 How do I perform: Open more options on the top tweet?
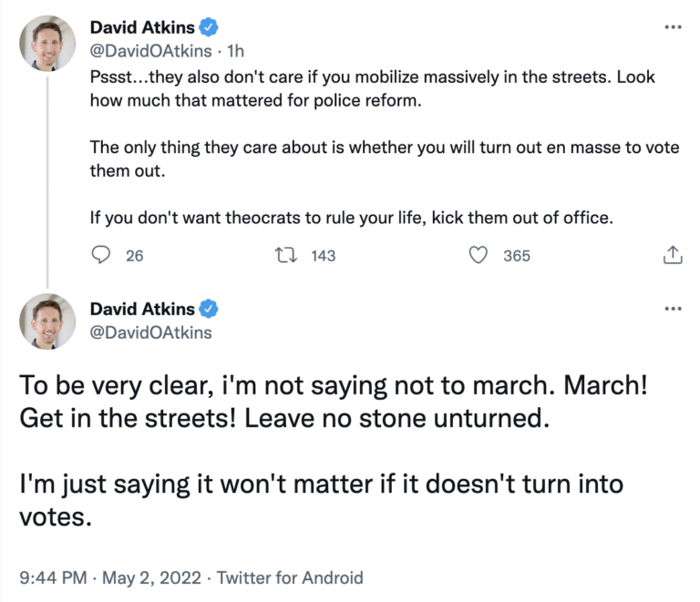pyautogui.click(x=674, y=26)
